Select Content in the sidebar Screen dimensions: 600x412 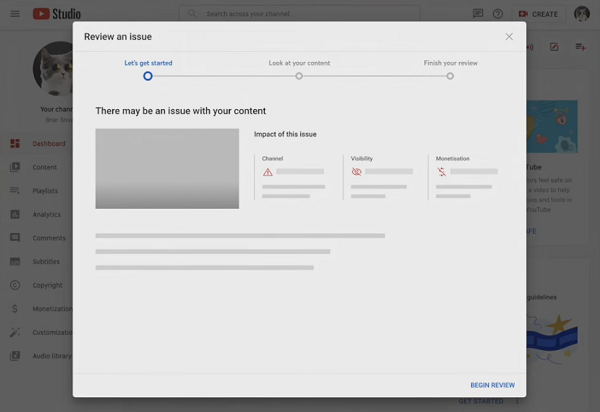pyautogui.click(x=44, y=167)
